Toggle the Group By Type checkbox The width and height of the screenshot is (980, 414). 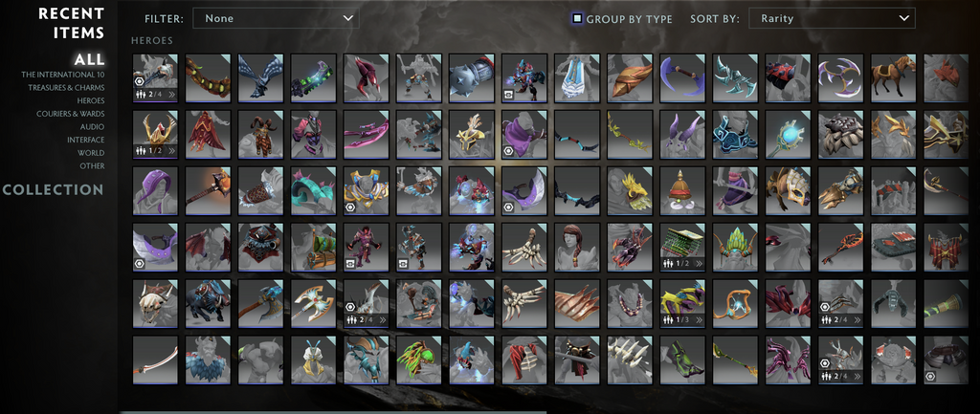[577, 19]
